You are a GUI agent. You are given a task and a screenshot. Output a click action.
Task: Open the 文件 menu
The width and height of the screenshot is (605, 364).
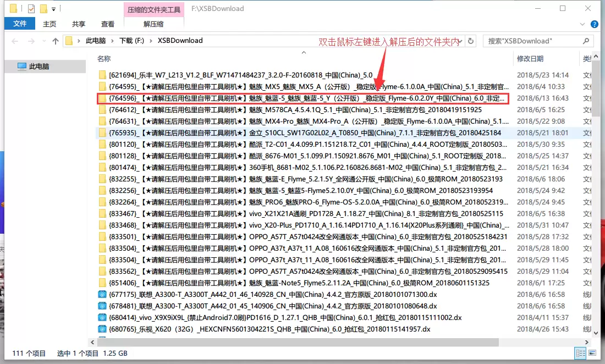coord(20,24)
